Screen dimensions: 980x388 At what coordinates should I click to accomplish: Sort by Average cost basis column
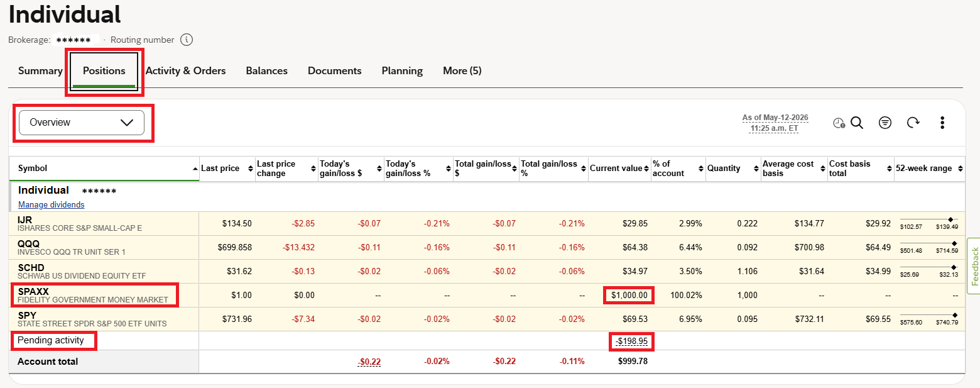[794, 169]
